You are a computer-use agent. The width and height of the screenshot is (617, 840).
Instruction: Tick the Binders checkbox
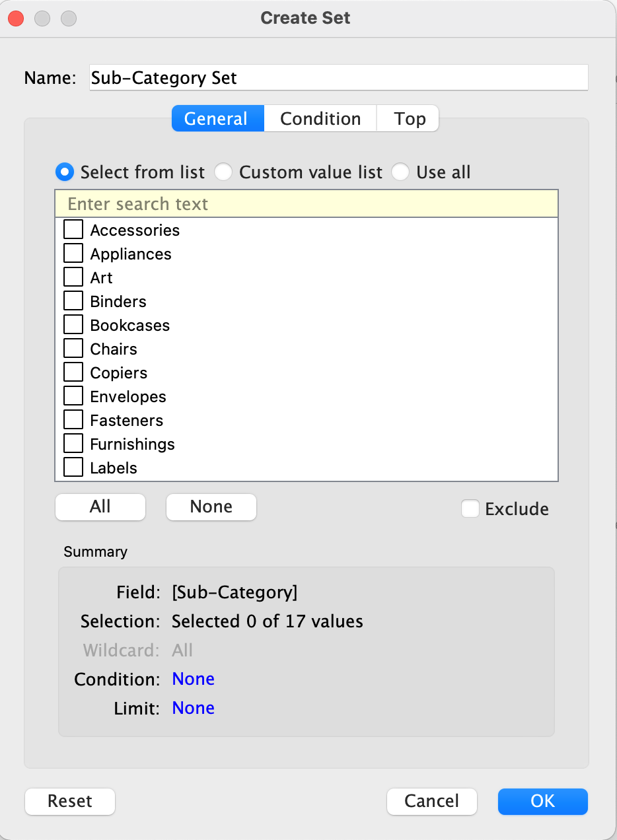[x=73, y=301]
